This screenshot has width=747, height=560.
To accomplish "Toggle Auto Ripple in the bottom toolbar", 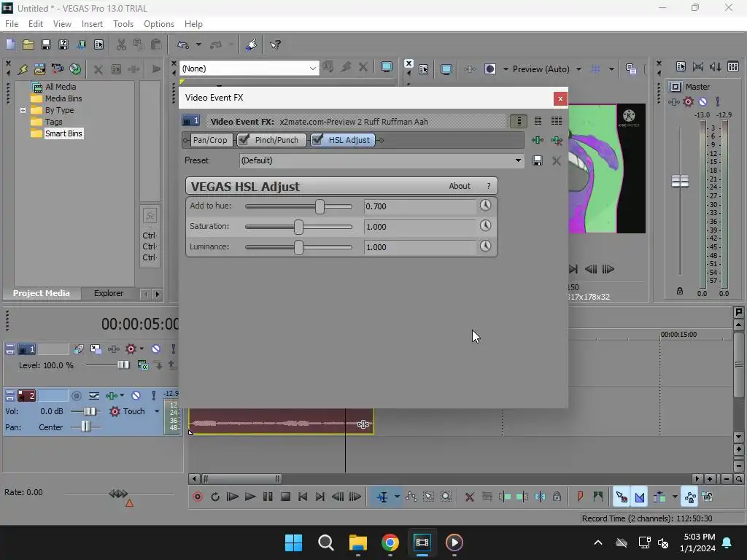I will click(x=659, y=497).
